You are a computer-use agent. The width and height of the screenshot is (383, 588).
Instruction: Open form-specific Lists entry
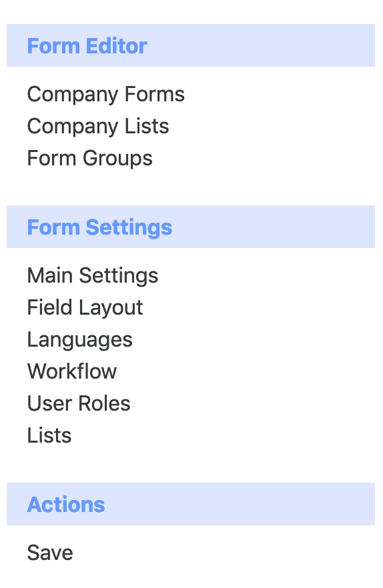[49, 435]
